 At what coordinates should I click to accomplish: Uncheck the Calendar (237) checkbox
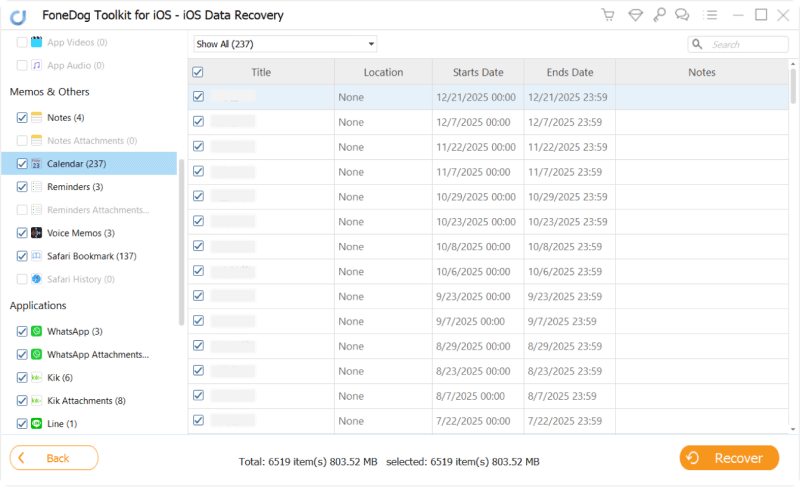22,164
